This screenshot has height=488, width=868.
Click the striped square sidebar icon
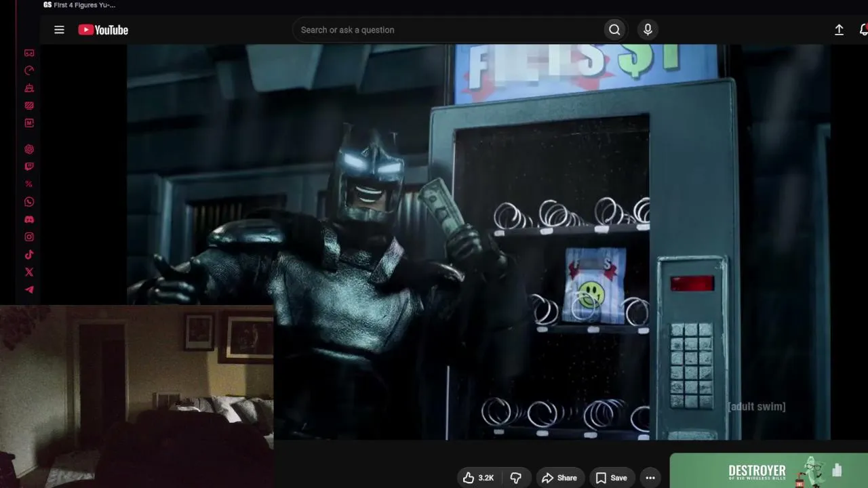tap(29, 106)
